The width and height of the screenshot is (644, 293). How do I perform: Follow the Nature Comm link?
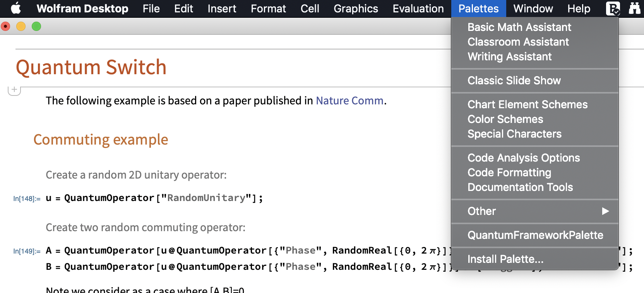pos(349,101)
